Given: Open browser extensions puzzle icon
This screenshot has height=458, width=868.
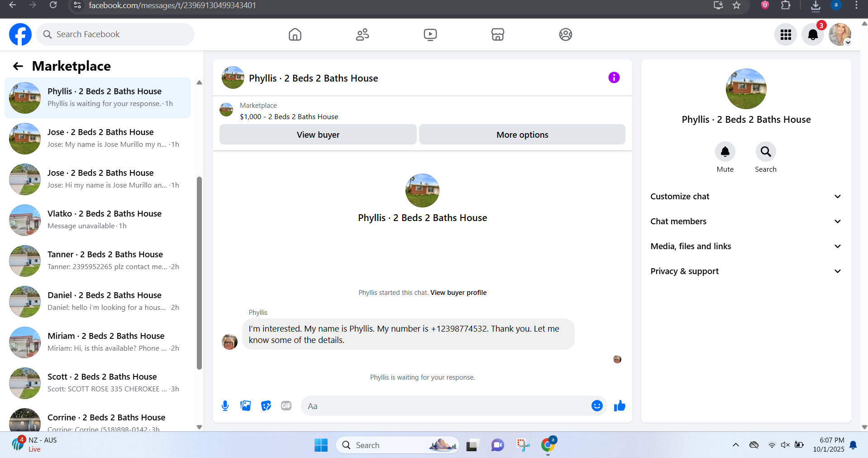Looking at the screenshot, I should [786, 5].
